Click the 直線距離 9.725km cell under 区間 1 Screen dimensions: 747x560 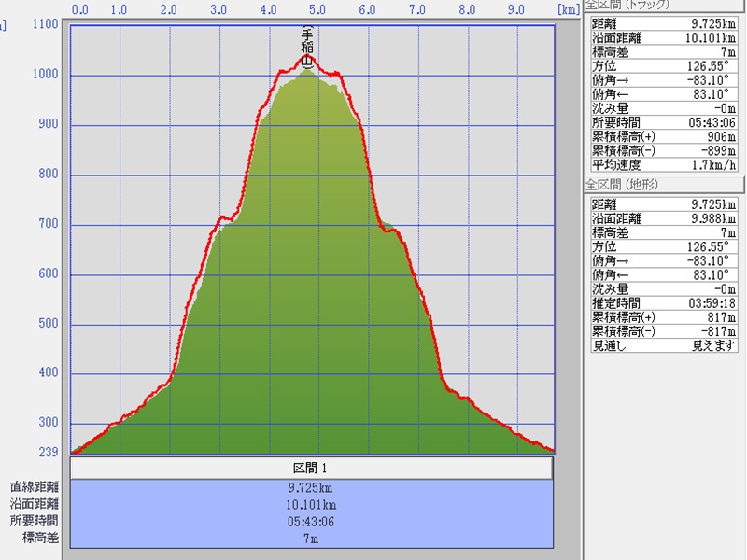[x=311, y=487]
